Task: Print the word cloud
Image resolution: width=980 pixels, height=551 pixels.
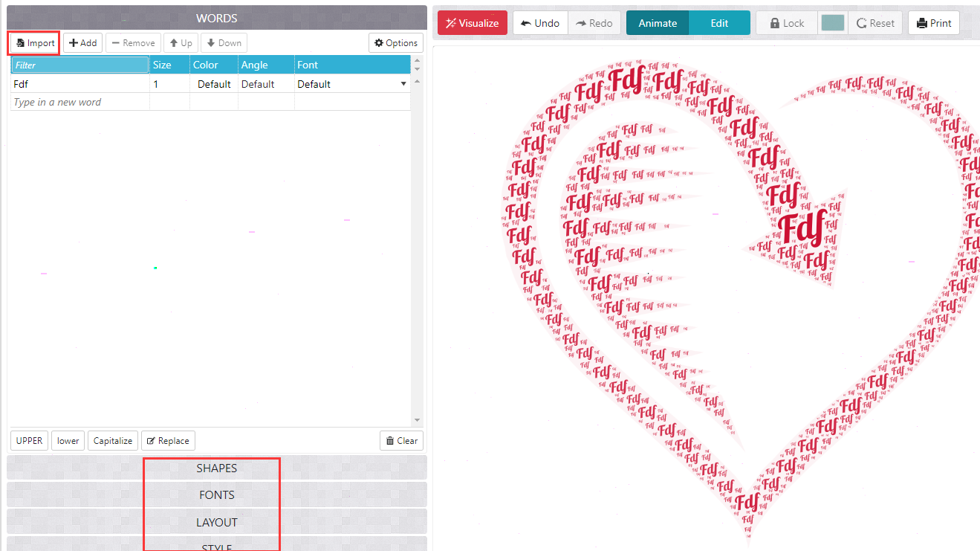Action: 934,23
